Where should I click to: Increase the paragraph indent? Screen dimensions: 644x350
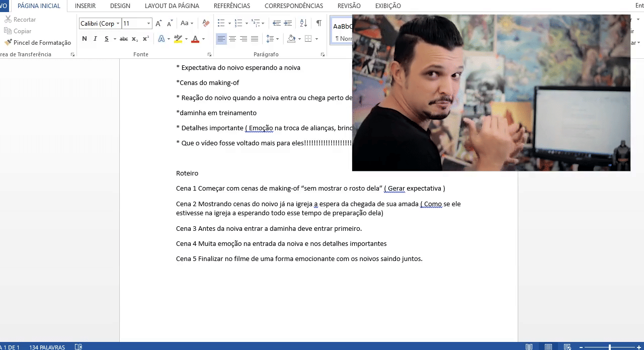pos(288,23)
